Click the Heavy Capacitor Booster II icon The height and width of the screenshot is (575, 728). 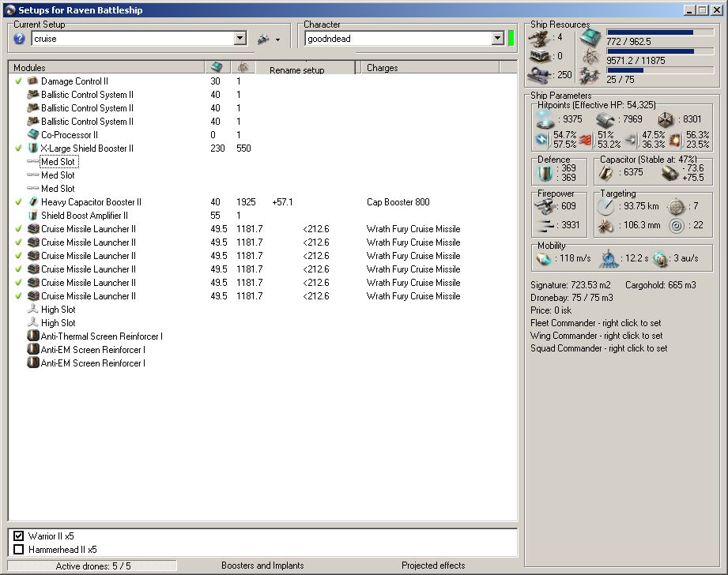(x=32, y=202)
